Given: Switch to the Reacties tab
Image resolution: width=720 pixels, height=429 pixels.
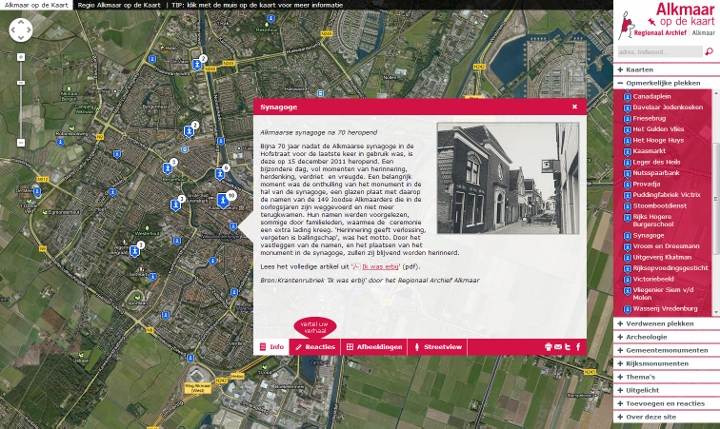Looking at the screenshot, I should pyautogui.click(x=315, y=347).
